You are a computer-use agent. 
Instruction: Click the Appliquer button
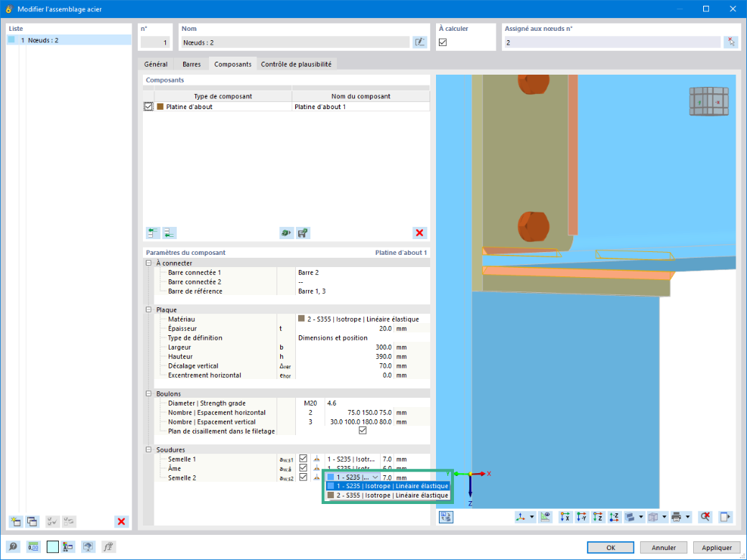pyautogui.click(x=717, y=548)
